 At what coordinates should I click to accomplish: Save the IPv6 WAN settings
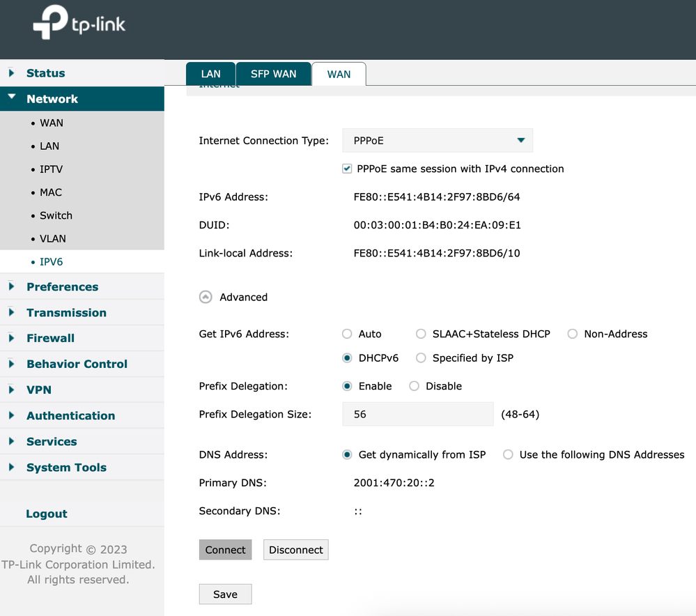tap(225, 594)
